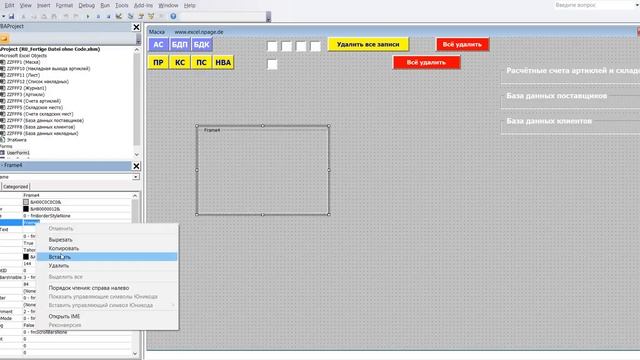
Task: Click the lower red Всё удалить button
Action: pos(427,62)
